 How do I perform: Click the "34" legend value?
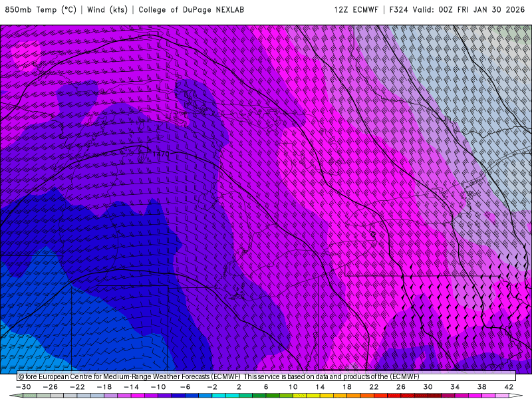(455, 387)
